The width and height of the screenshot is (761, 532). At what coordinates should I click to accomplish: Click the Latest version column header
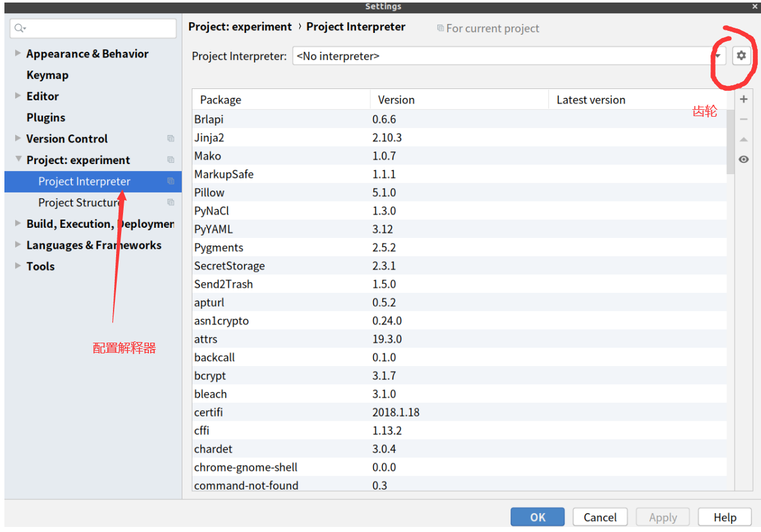coord(637,100)
